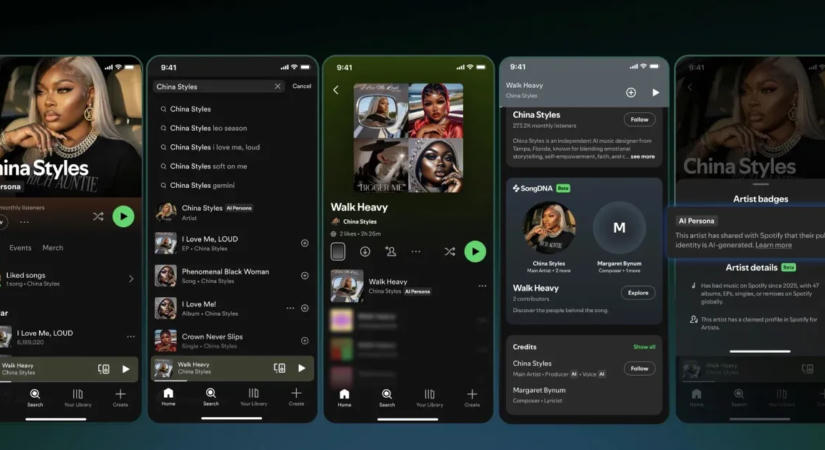The image size is (825, 450).
Task: Tap device connect icon in search screen mini player
Action: [x=279, y=368]
